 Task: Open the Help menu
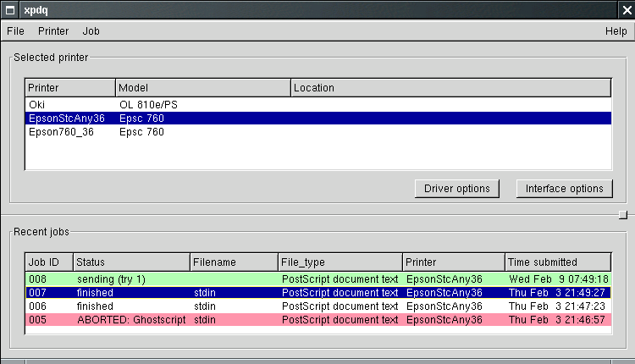tap(616, 31)
